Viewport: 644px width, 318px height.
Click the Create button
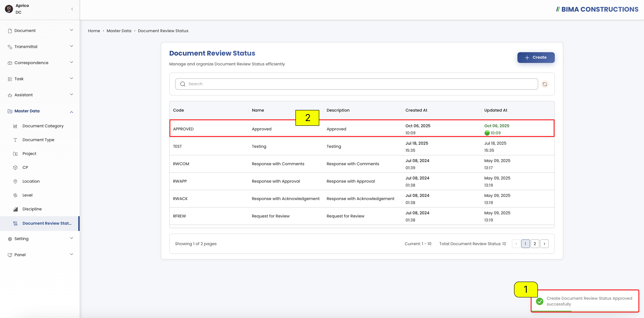click(x=536, y=57)
